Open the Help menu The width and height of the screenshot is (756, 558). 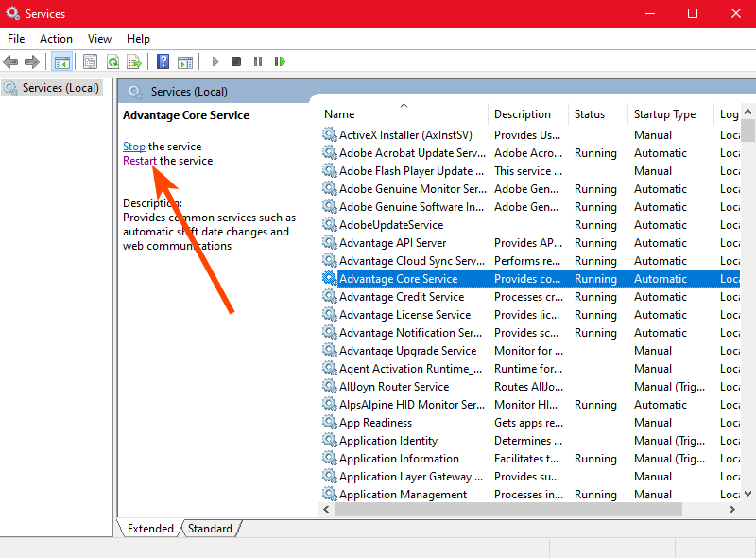click(x=138, y=39)
